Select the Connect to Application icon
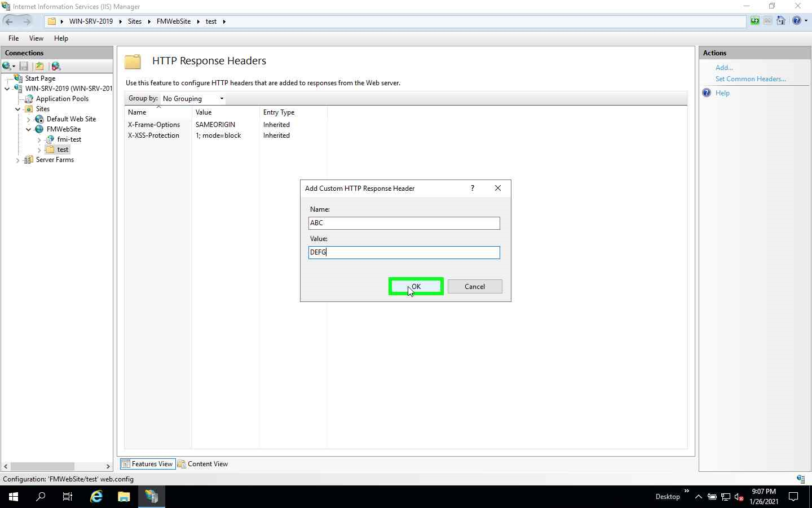This screenshot has width=812, height=508. (39, 66)
